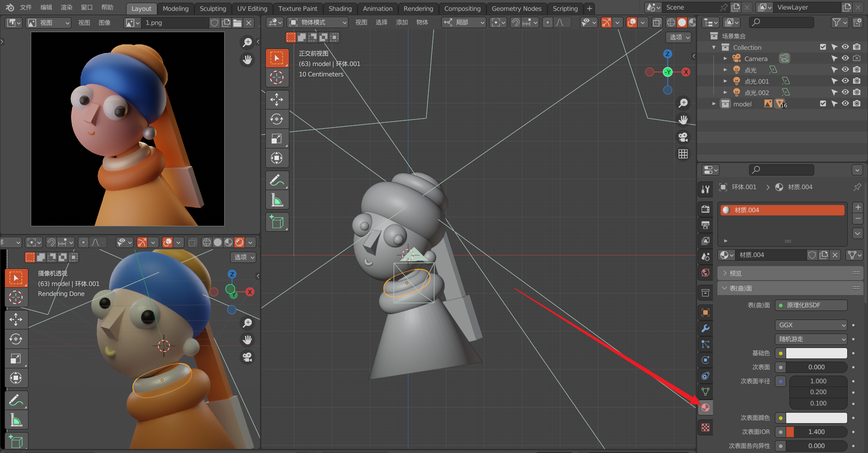The image size is (868, 453).
Task: Open the 随机游走 subsurface method dropdown
Action: click(811, 339)
